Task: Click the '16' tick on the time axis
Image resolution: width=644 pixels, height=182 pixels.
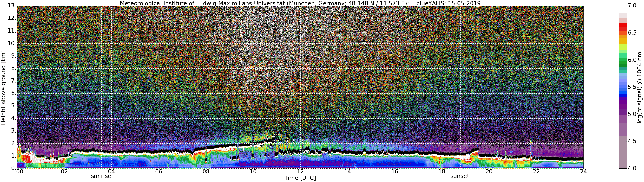Action: pyautogui.click(x=395, y=172)
